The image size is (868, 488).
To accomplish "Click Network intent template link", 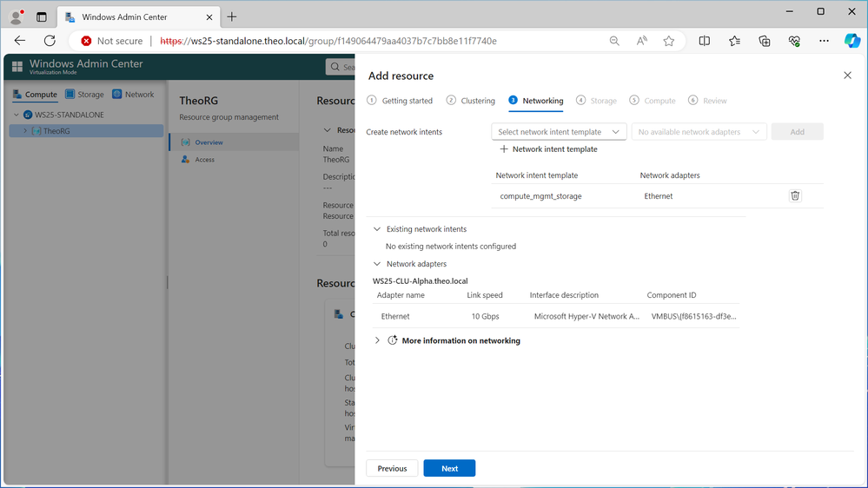I will coord(554,148).
